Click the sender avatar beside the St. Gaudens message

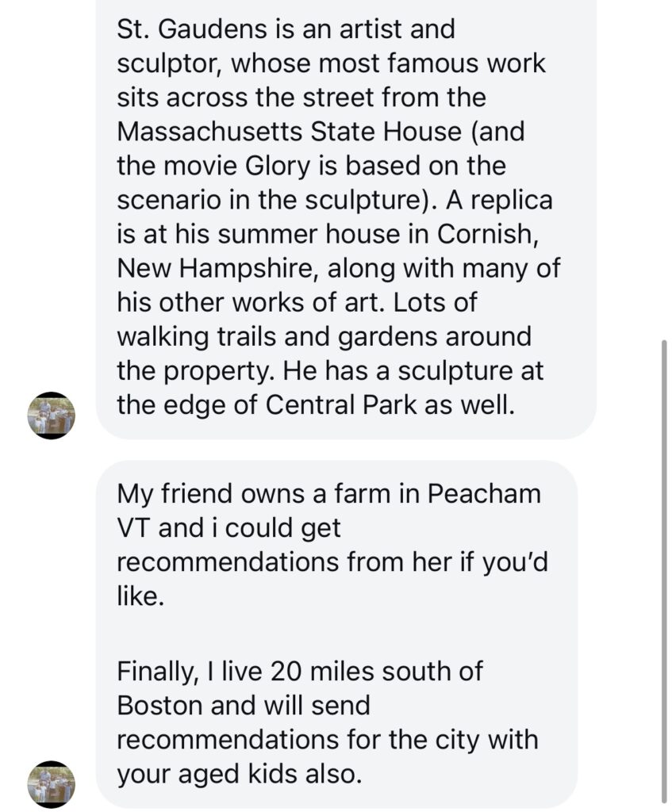coord(52,416)
